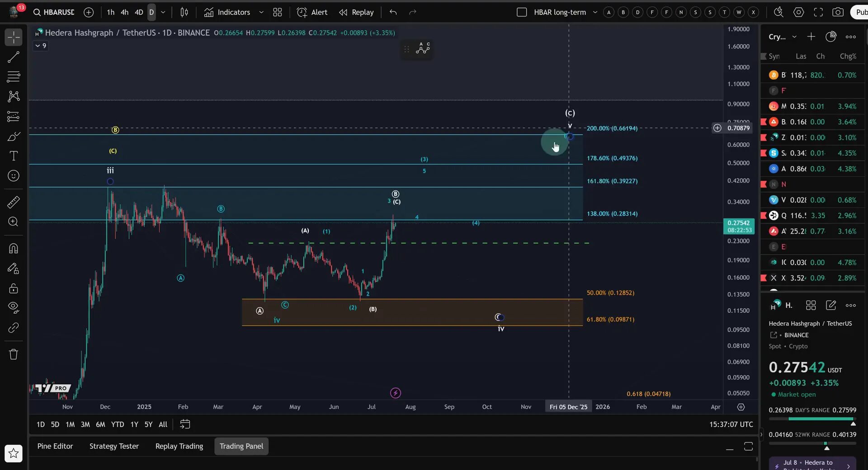Start Replay mode

point(356,12)
